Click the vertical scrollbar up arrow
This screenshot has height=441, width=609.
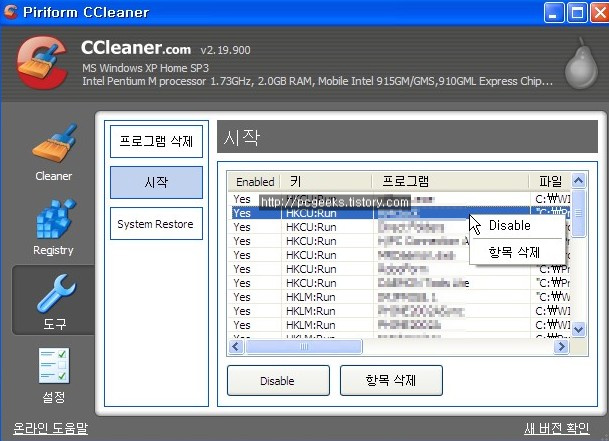click(x=578, y=181)
